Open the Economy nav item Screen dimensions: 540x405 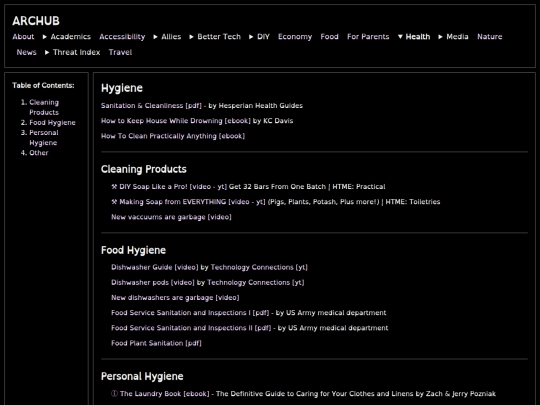[x=295, y=37]
